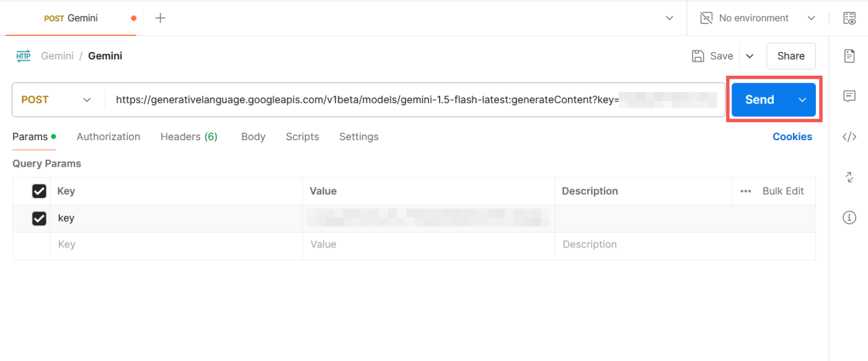Click the Description cell of 'key' row
Viewport: 868px width, 361px height.
point(685,218)
